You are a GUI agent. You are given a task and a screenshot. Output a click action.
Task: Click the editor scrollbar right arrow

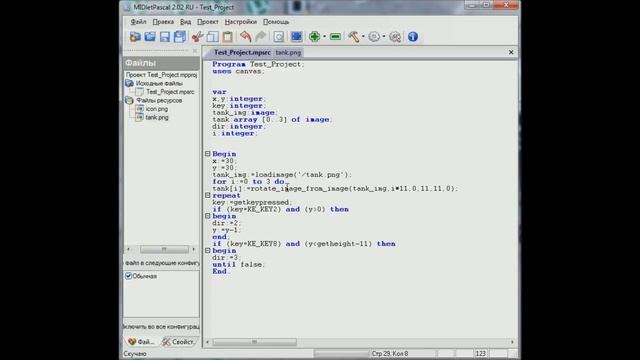click(512, 342)
